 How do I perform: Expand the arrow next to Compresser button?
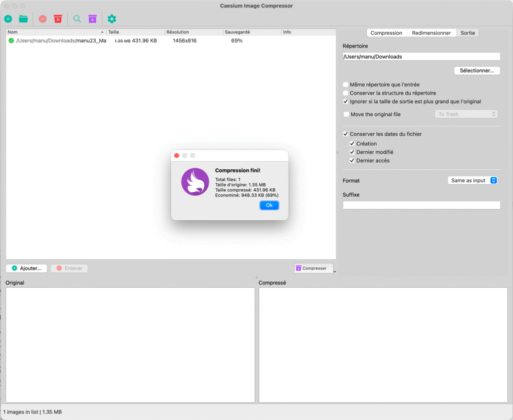tap(335, 271)
